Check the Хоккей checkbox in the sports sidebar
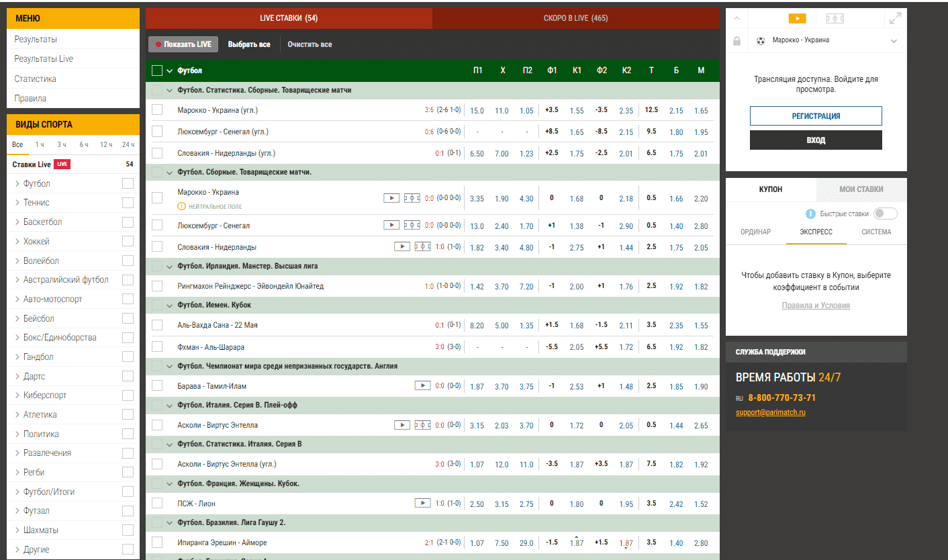948x560 pixels. click(128, 241)
